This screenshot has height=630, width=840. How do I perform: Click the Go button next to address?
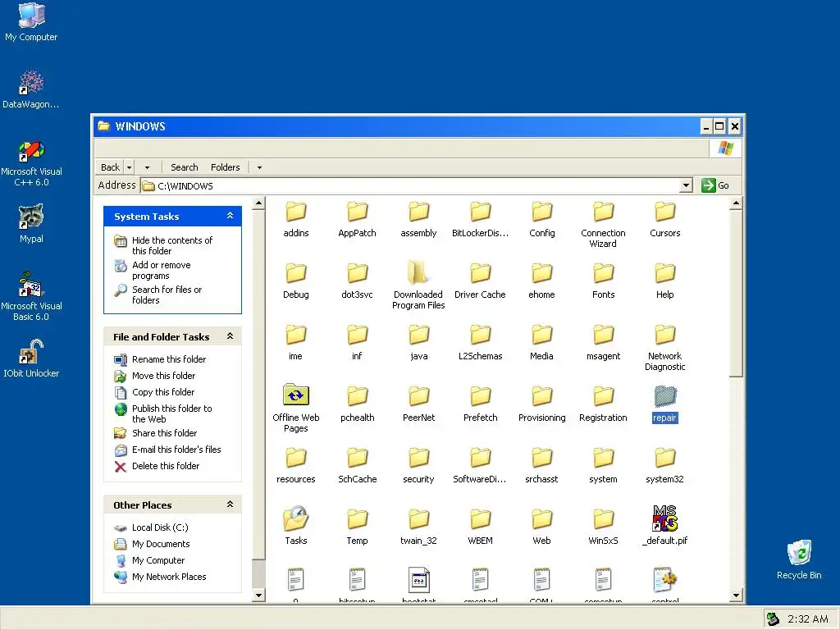tap(715, 185)
